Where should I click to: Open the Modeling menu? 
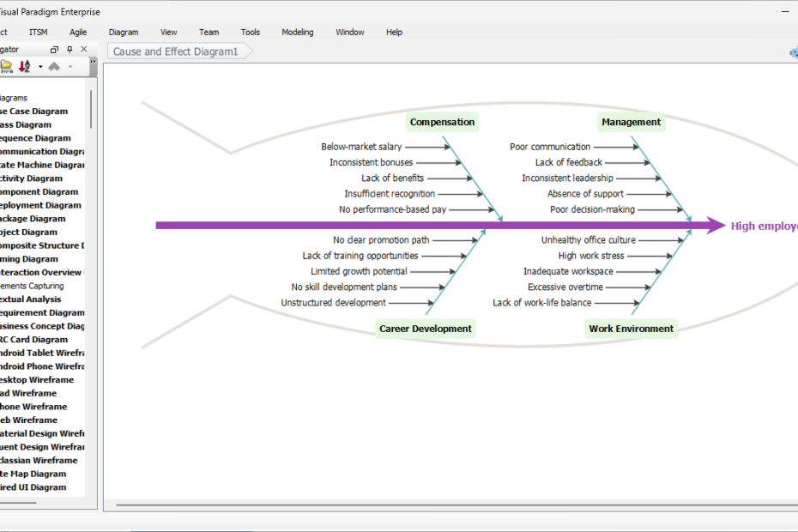pyautogui.click(x=297, y=32)
